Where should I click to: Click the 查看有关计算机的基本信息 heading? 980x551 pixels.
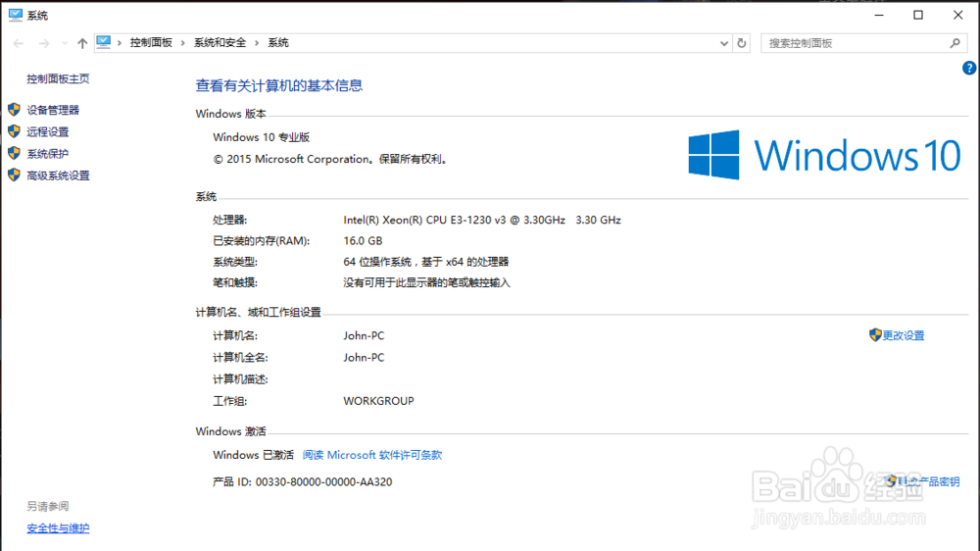click(x=278, y=85)
